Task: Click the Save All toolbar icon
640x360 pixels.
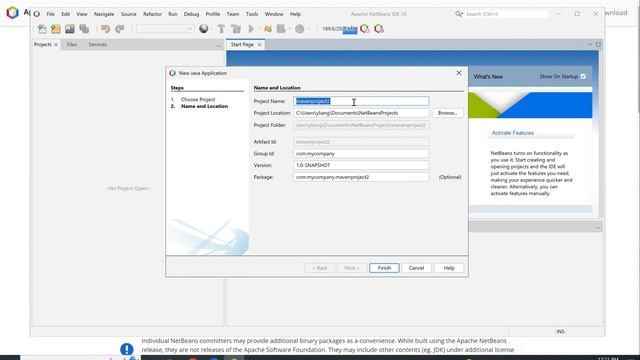Action: tap(84, 29)
